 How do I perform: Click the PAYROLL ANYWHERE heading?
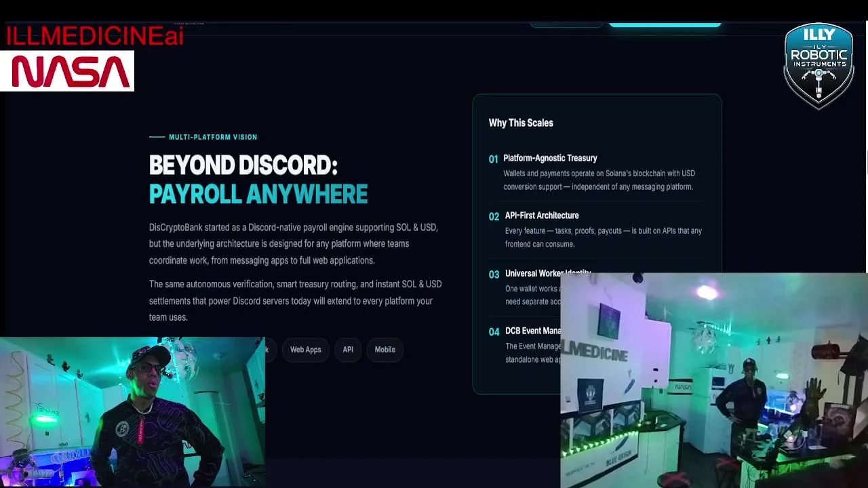[x=258, y=195]
